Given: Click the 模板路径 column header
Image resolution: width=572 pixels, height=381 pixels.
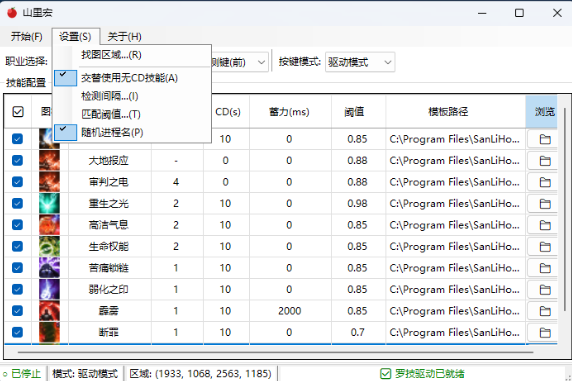Looking at the screenshot, I should (x=456, y=112).
